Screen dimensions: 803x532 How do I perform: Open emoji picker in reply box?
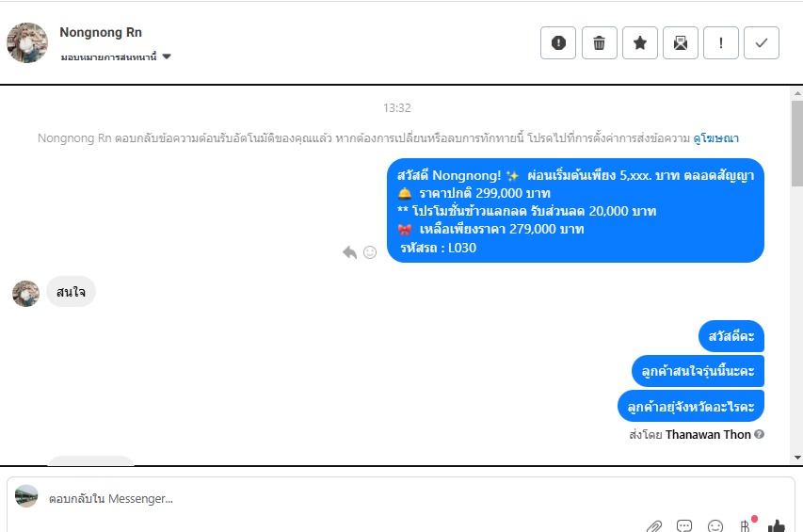[715, 525]
